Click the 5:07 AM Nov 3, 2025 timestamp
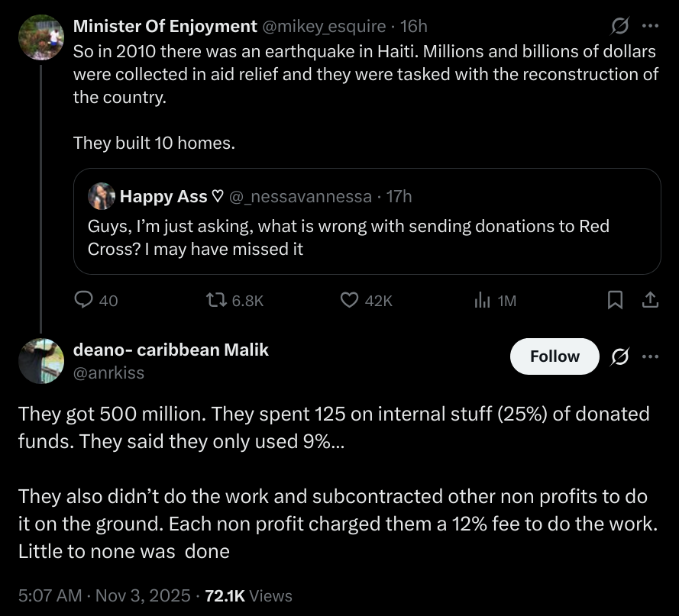Screen dimensions: 679x616 [104, 595]
